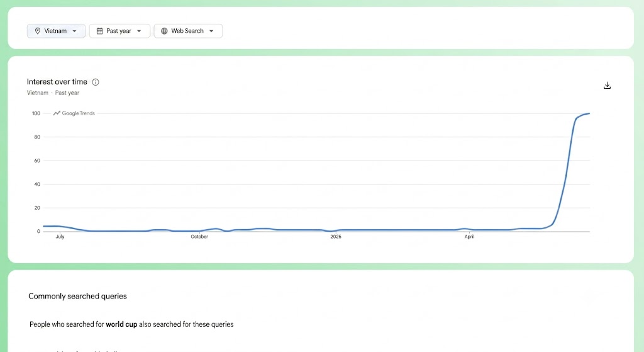Open the Vietnam location dropdown
Viewport: 644px width, 352px height.
point(56,31)
